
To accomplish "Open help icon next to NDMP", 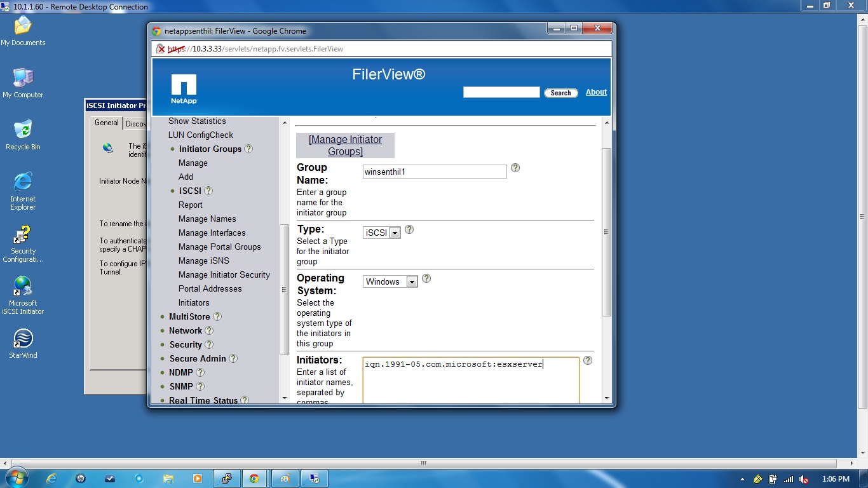I will click(200, 372).
